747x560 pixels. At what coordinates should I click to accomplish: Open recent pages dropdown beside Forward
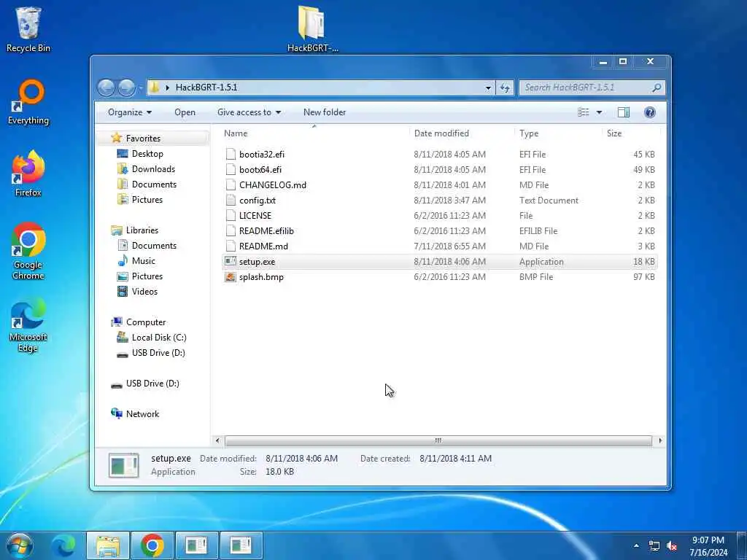pos(140,87)
